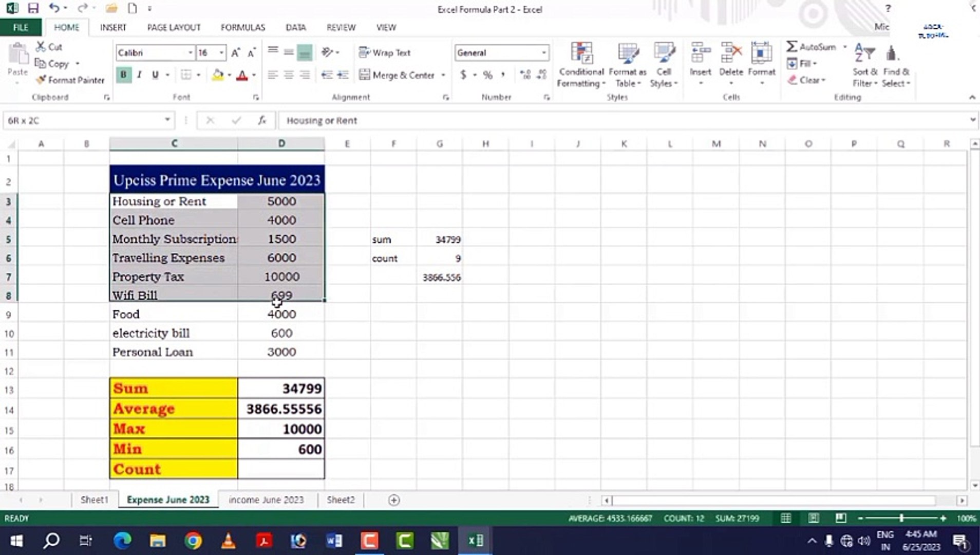This screenshot has width=980, height=555.
Task: Open Conditional Formatting options
Action: [x=580, y=64]
